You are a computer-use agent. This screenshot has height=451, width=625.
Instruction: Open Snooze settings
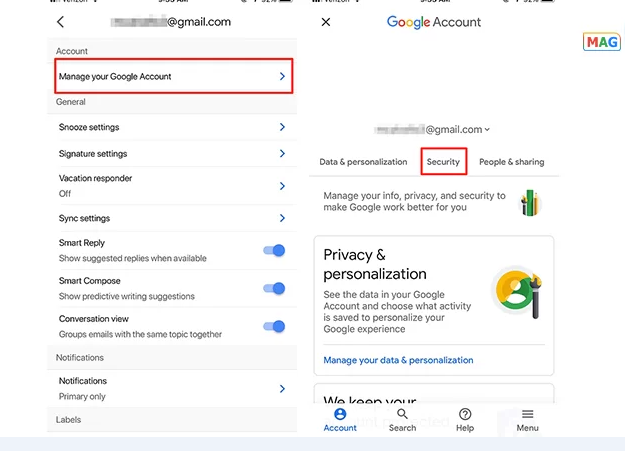[x=172, y=127]
